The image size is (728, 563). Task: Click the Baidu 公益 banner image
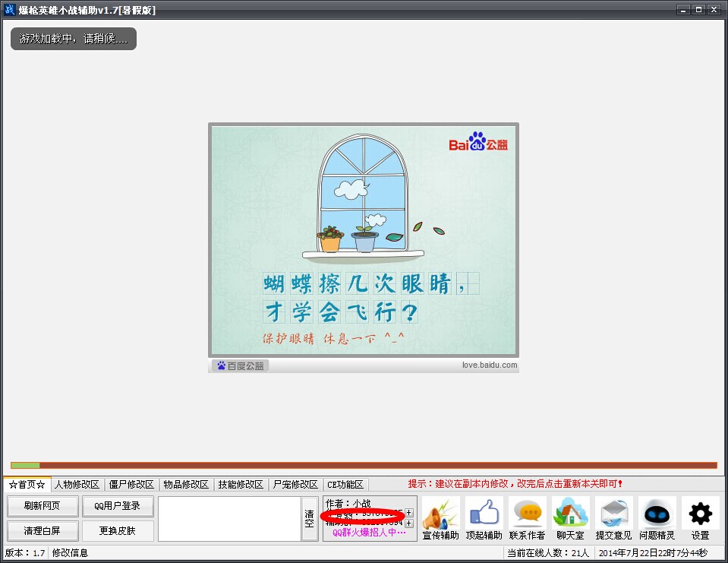point(364,240)
